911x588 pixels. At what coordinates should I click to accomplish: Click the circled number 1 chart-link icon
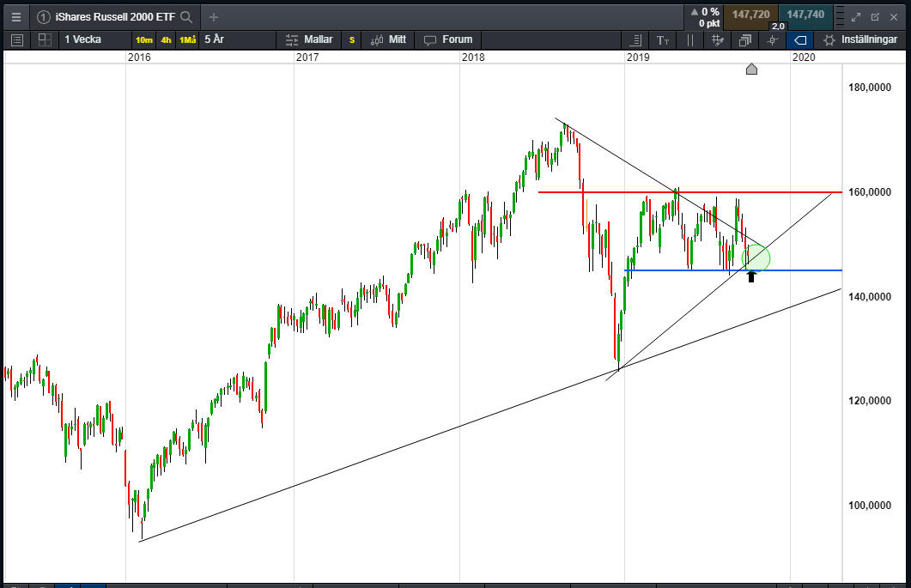(x=43, y=17)
